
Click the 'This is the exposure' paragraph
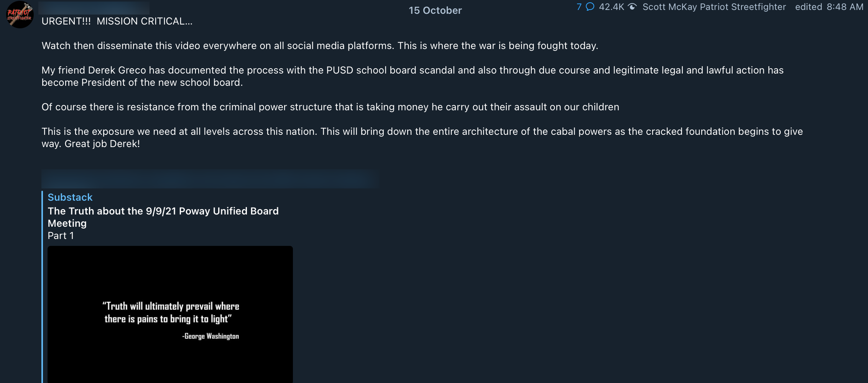[422, 137]
